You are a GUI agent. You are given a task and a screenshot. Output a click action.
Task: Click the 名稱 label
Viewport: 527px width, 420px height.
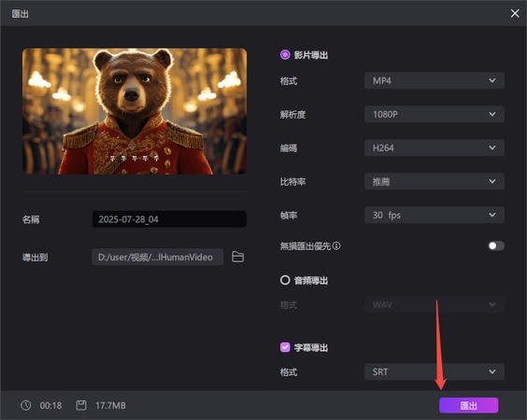coord(31,219)
